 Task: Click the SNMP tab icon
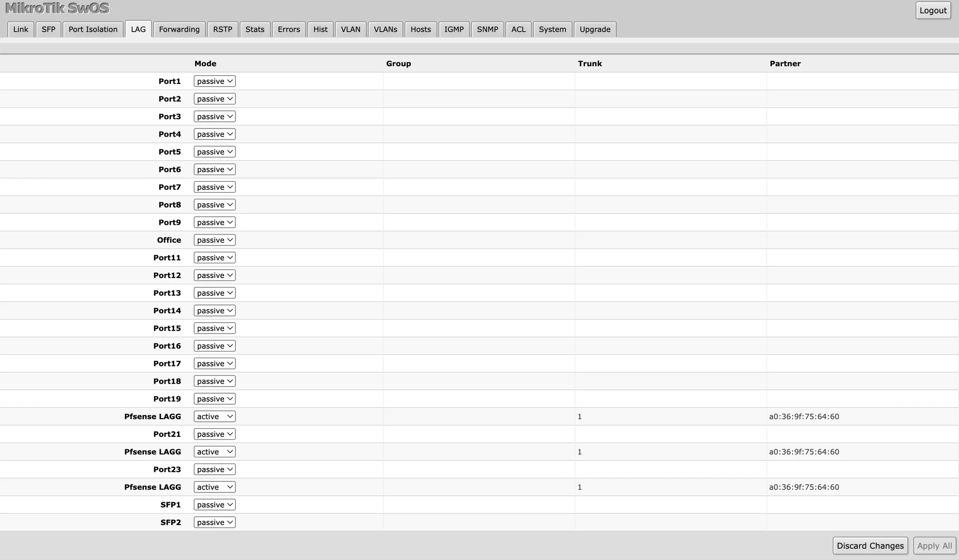coord(487,29)
